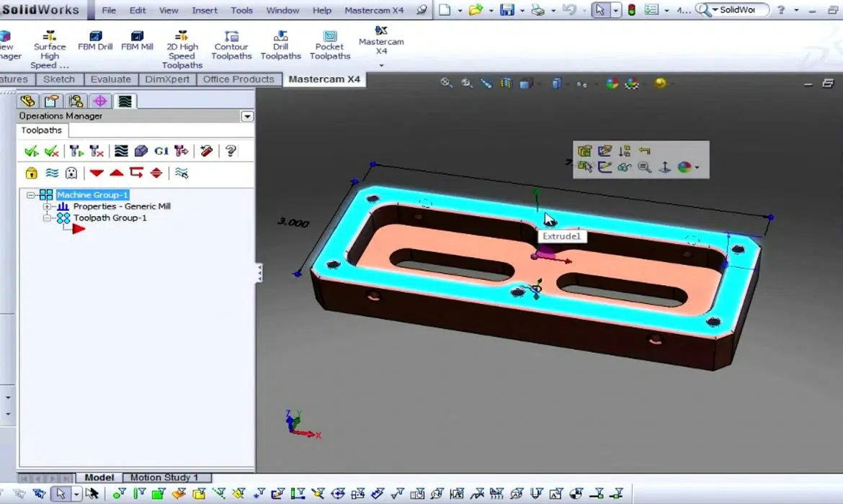
Task: Click the backplot selected operations icon
Action: (x=122, y=151)
